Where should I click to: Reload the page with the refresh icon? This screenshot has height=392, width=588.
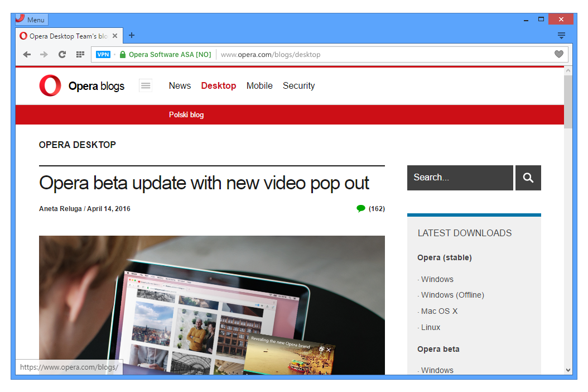[62, 54]
